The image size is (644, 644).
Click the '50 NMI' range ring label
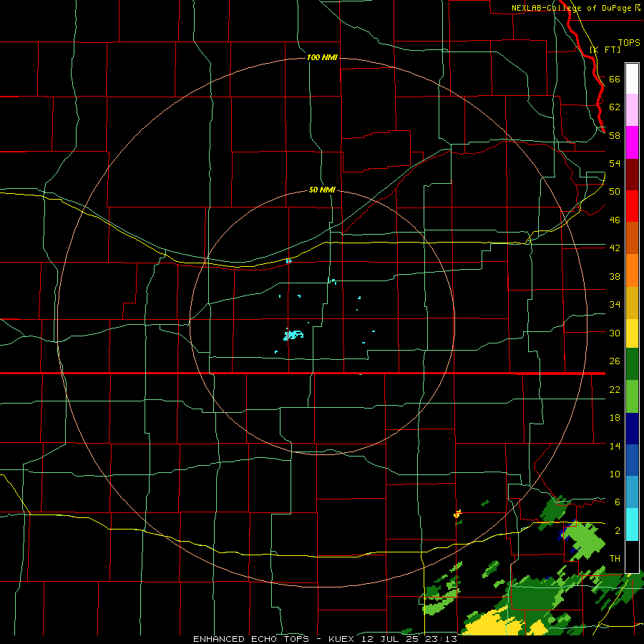click(322, 190)
